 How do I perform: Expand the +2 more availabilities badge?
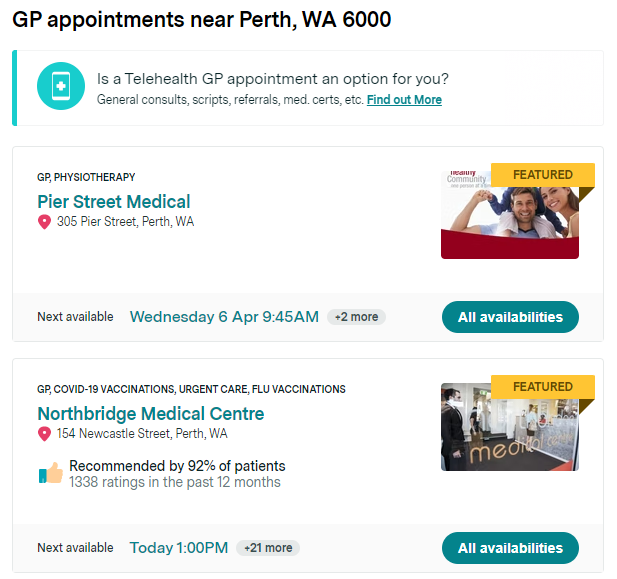coord(357,317)
